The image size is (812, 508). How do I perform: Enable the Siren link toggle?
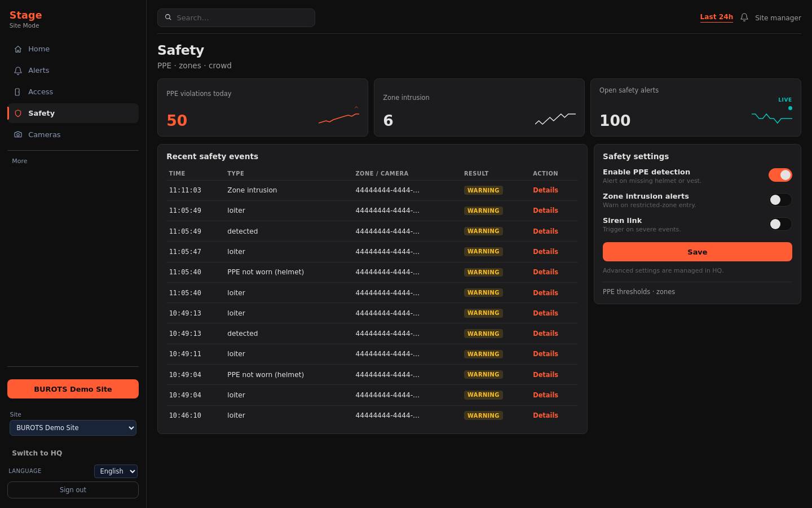[x=780, y=224]
